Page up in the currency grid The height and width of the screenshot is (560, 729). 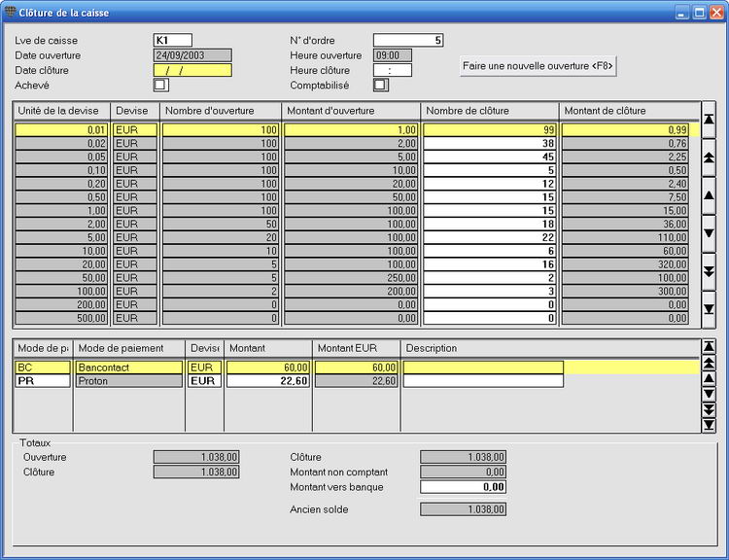pos(709,157)
